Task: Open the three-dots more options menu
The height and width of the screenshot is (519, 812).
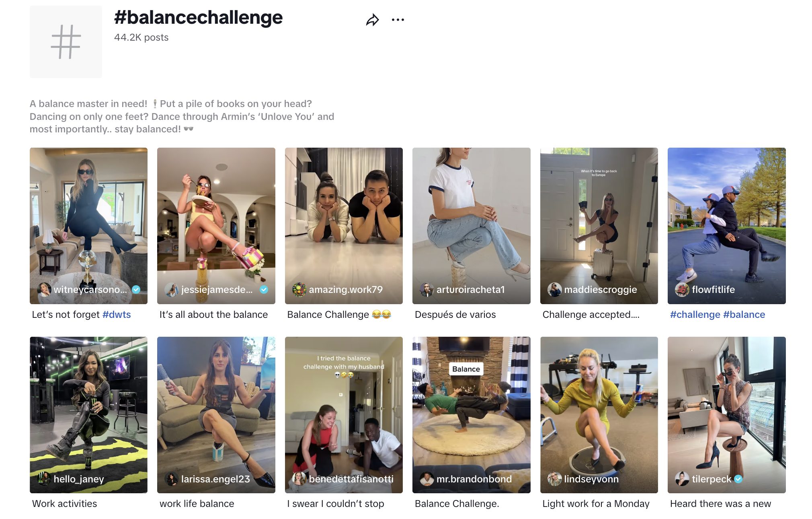Action: coord(398,20)
